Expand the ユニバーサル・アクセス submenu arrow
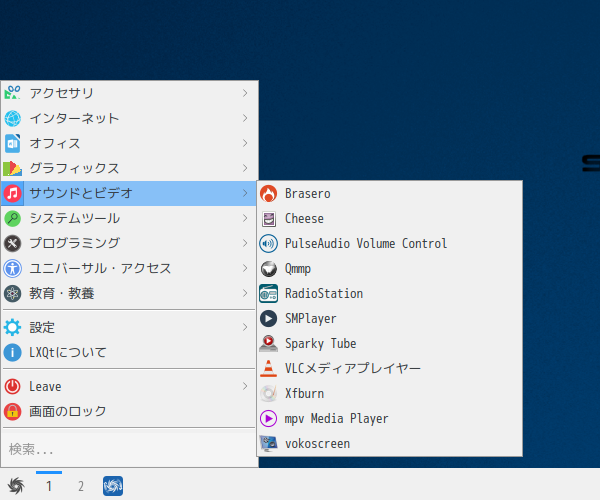Viewport: 600px width, 500px height. pyautogui.click(x=245, y=268)
